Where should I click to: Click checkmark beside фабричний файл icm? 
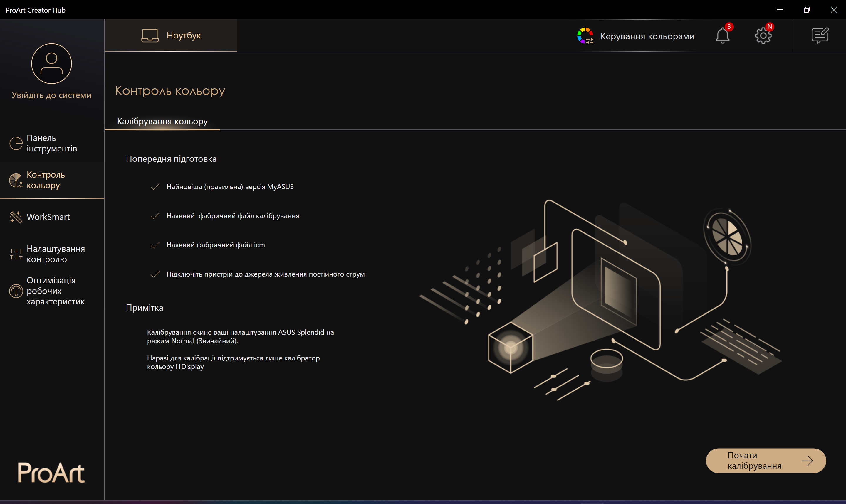pyautogui.click(x=155, y=245)
